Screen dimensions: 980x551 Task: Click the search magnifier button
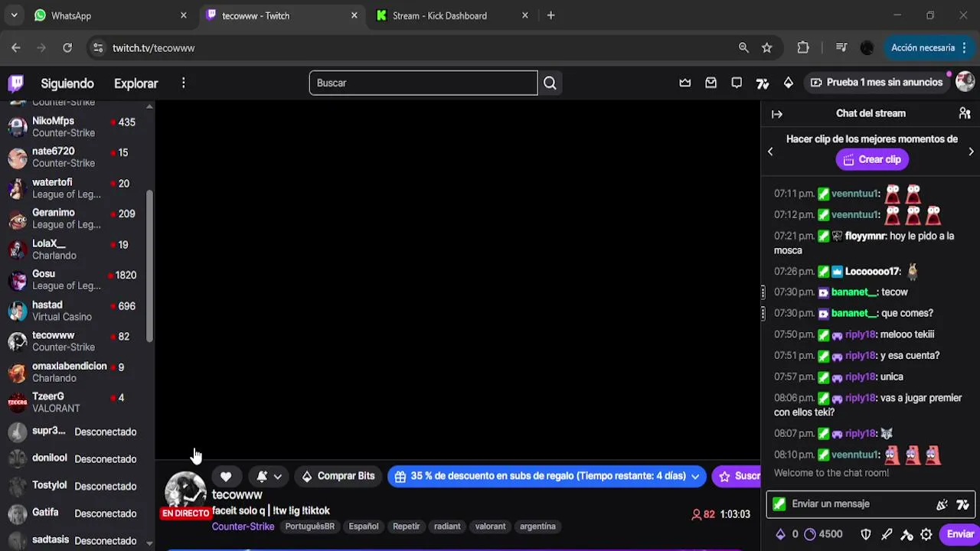(x=550, y=83)
